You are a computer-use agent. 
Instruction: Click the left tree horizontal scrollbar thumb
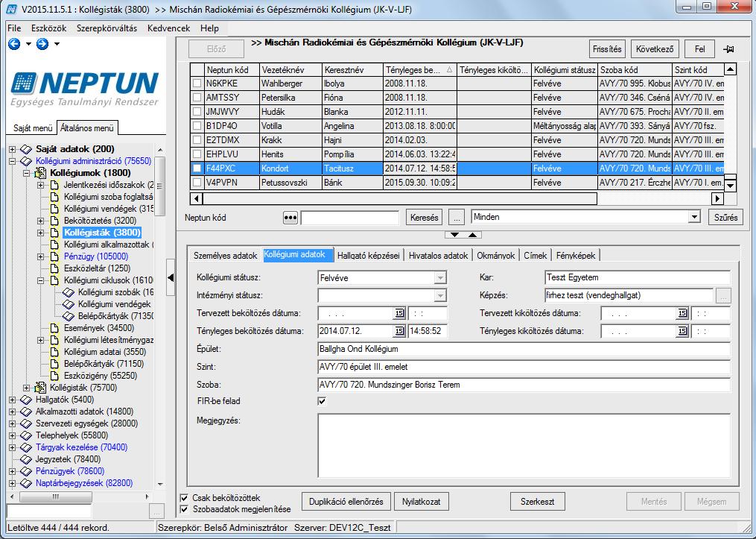55,497
